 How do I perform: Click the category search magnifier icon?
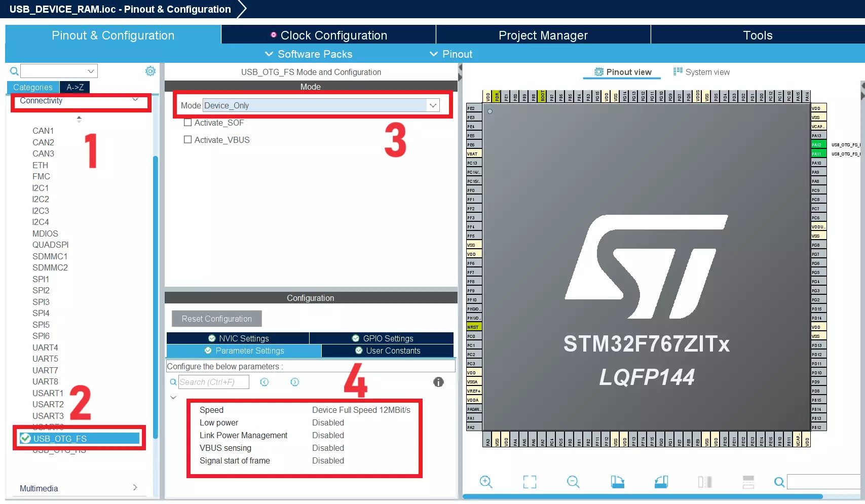click(14, 71)
